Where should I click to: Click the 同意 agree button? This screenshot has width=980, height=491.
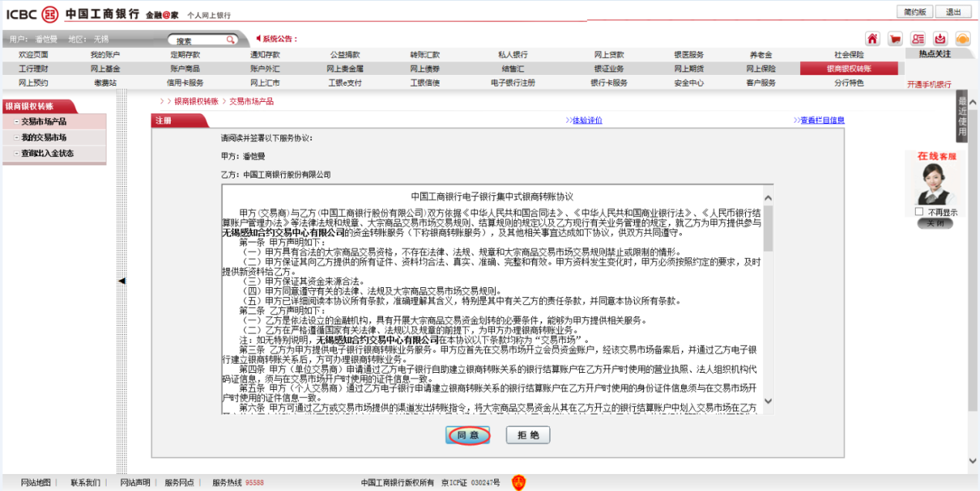467,435
